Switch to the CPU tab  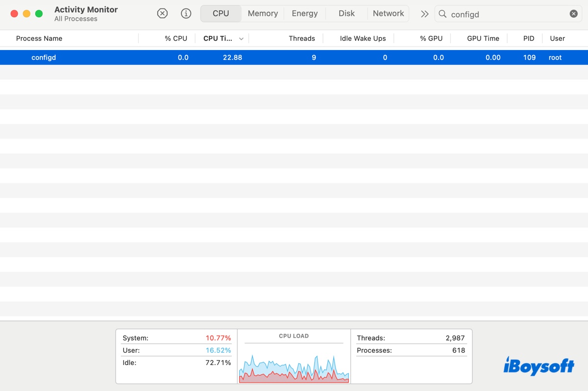221,14
